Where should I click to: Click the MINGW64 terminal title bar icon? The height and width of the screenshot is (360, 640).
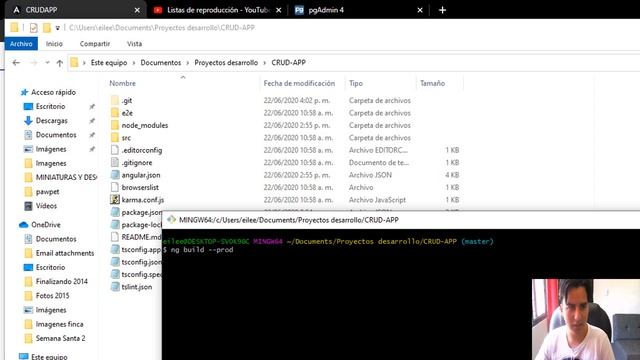(171, 220)
